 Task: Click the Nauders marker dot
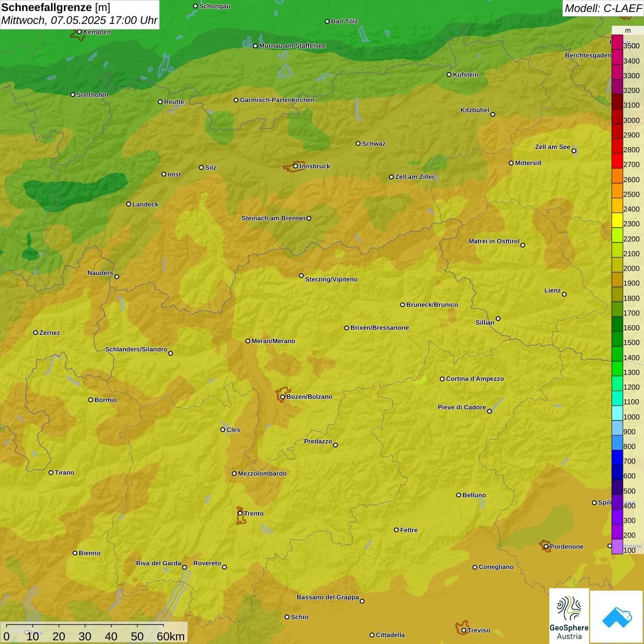point(116,276)
